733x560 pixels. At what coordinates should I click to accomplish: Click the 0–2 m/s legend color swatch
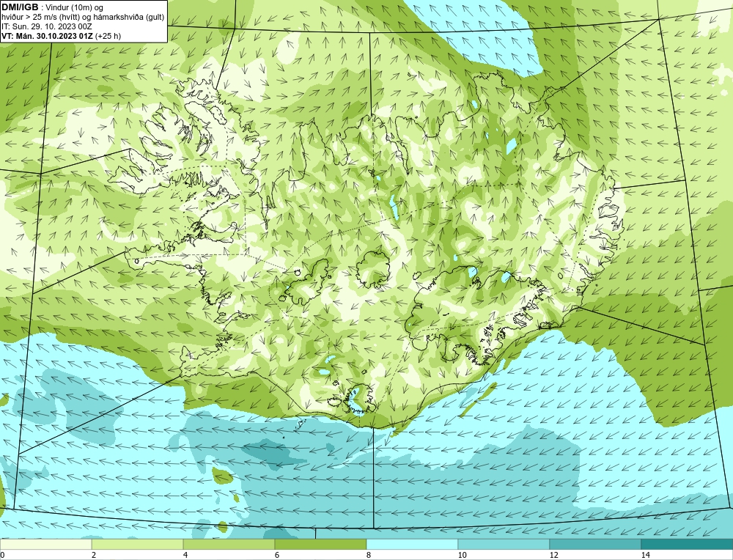(45, 544)
